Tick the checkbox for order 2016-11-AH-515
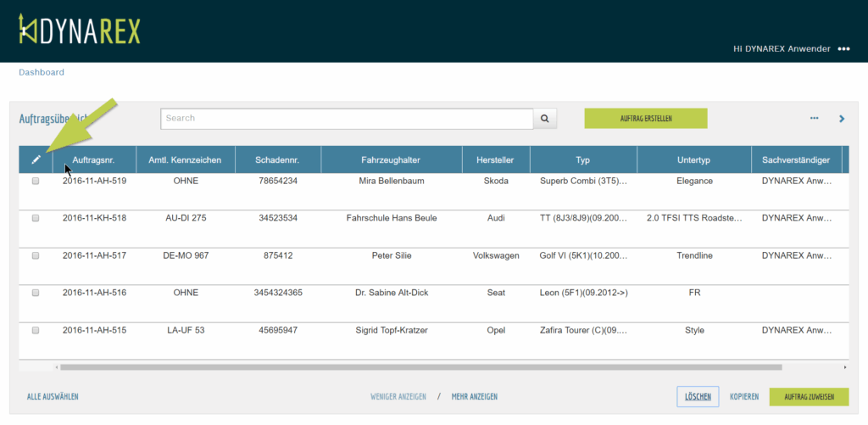 pyautogui.click(x=36, y=330)
